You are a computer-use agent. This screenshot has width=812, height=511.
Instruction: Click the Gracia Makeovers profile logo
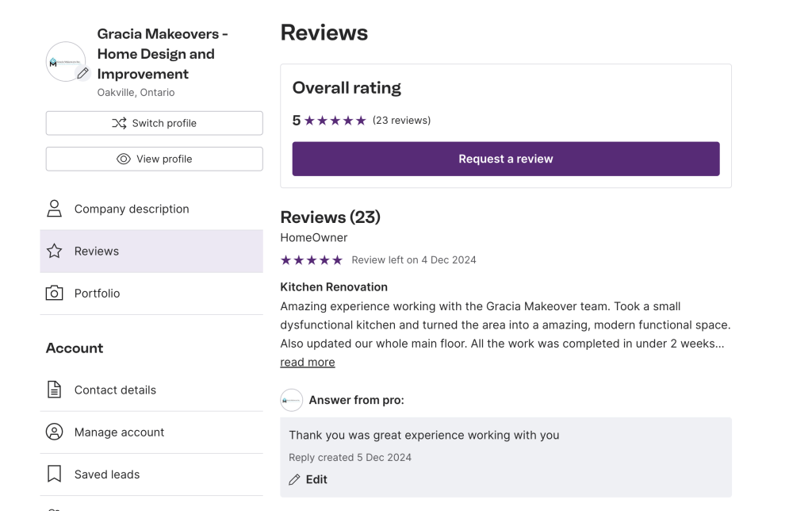coord(63,61)
